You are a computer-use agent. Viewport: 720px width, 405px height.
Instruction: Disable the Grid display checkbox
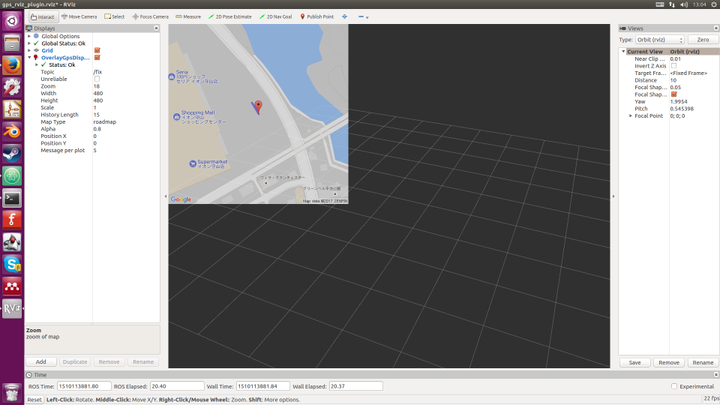(97, 50)
